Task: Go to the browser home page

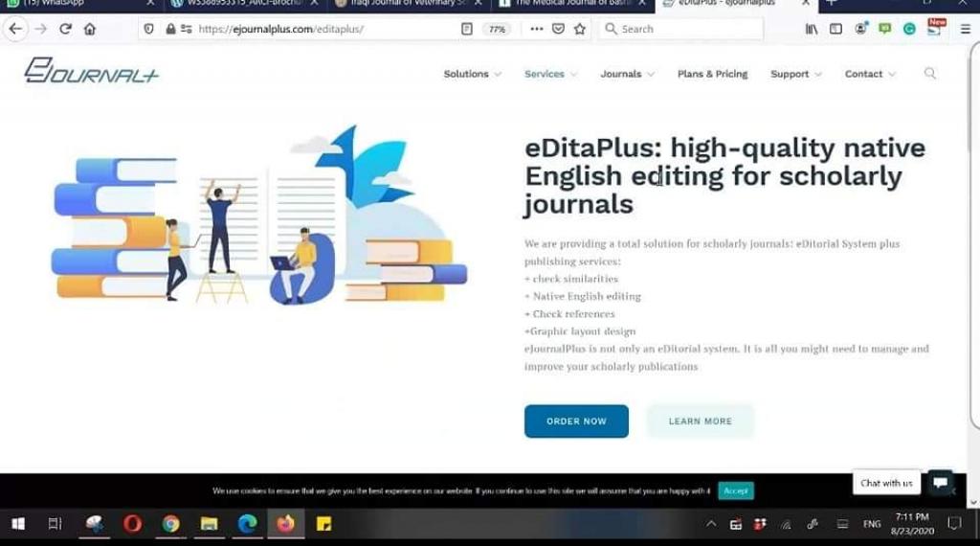Action: point(90,29)
